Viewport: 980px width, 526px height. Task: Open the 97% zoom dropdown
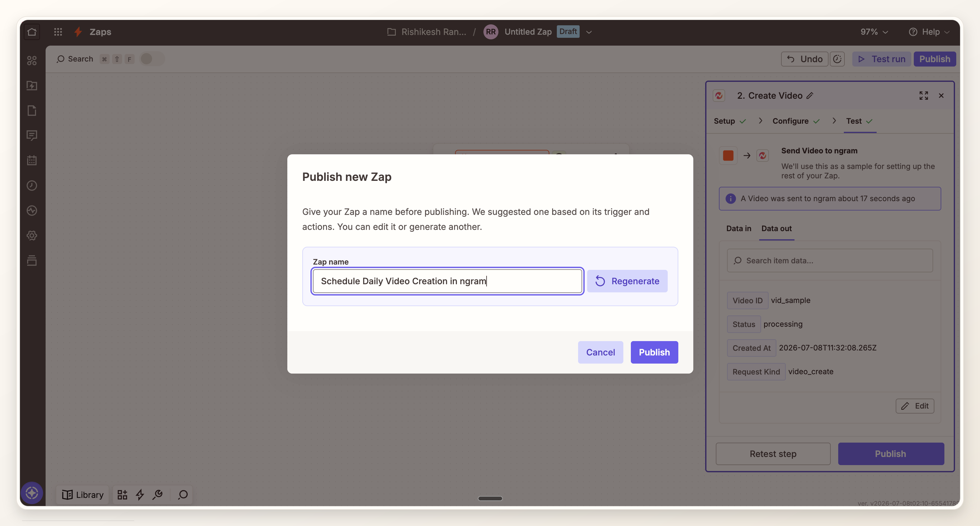874,32
